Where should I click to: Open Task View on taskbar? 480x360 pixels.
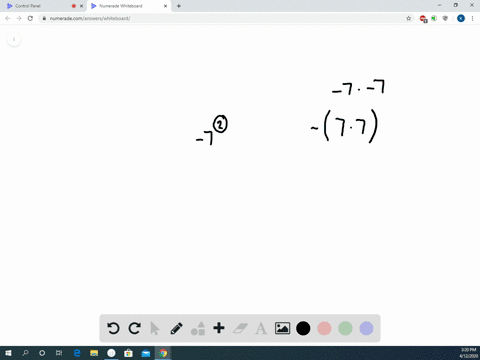tap(59, 353)
